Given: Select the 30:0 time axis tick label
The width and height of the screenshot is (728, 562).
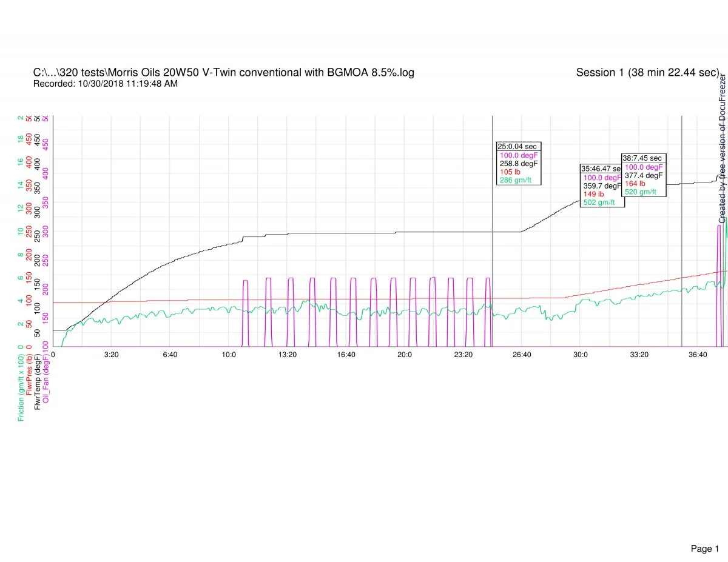Looking at the screenshot, I should pos(581,355).
